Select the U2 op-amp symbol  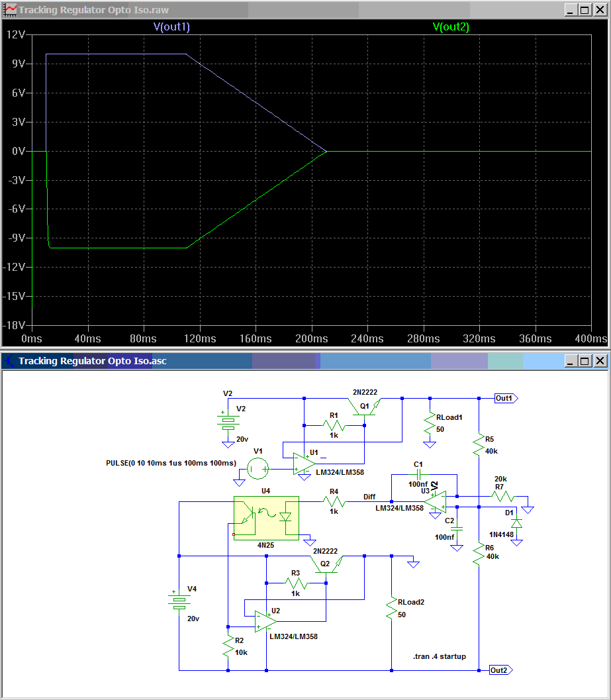pyautogui.click(x=266, y=621)
